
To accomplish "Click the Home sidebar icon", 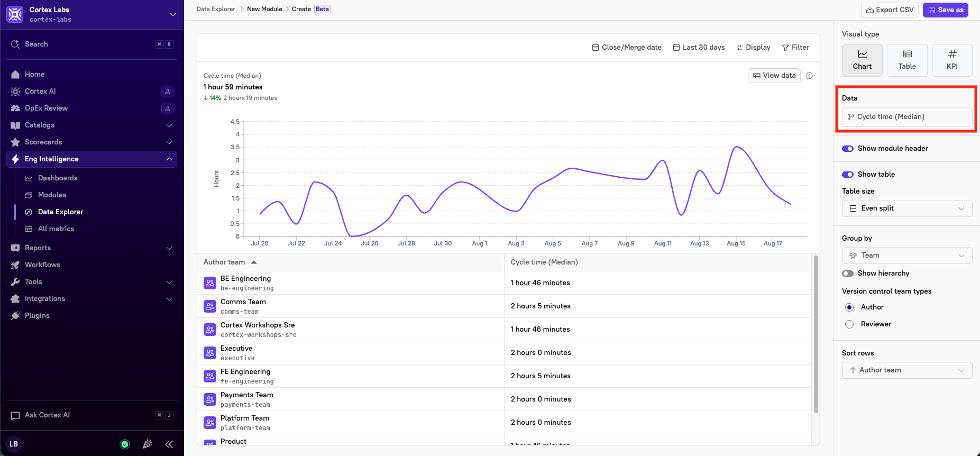I will click(x=15, y=75).
